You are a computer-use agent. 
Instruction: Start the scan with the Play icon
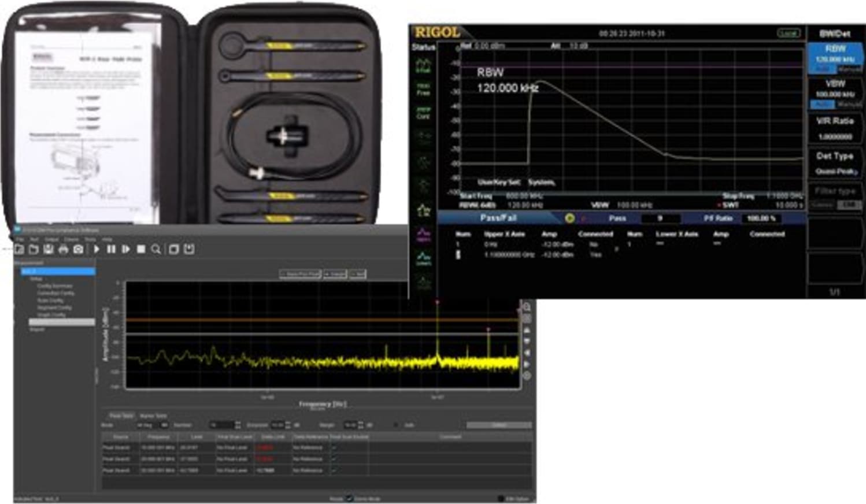pos(97,249)
